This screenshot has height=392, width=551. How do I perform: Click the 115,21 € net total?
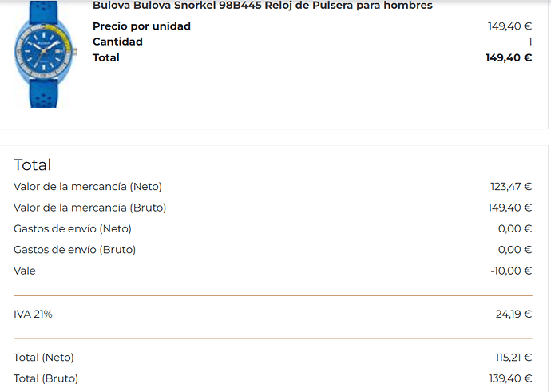tap(513, 358)
